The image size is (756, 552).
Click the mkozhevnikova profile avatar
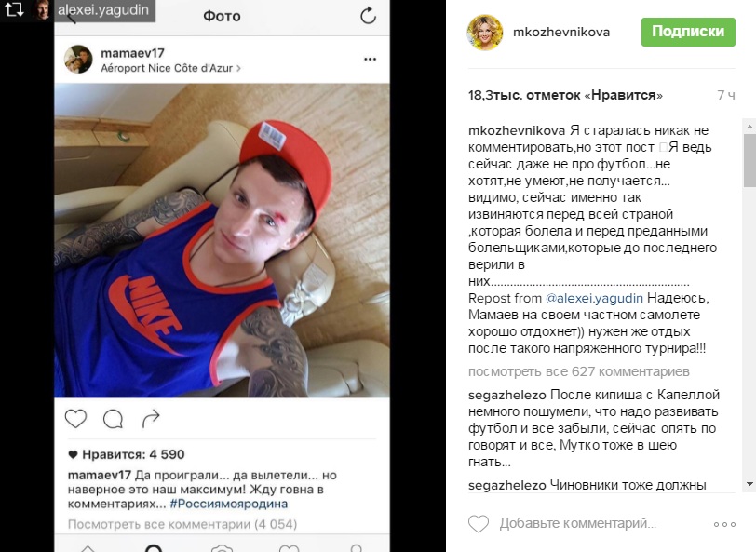pos(484,33)
